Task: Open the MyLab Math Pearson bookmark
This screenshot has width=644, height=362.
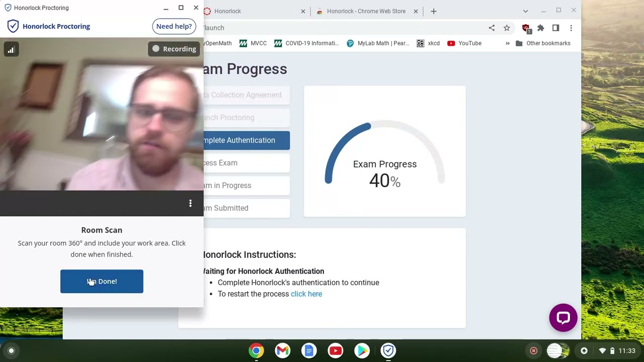Action: coord(378,43)
